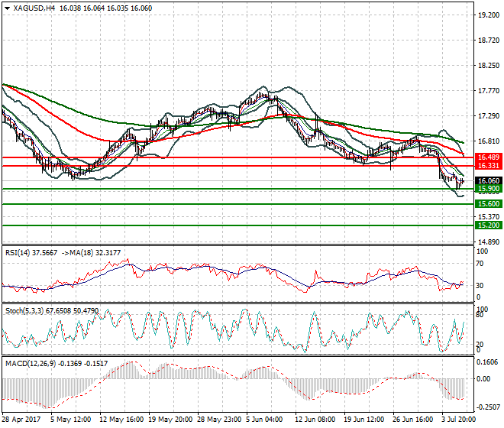Click the XAGUSD,H4 chart title text

point(34,8)
